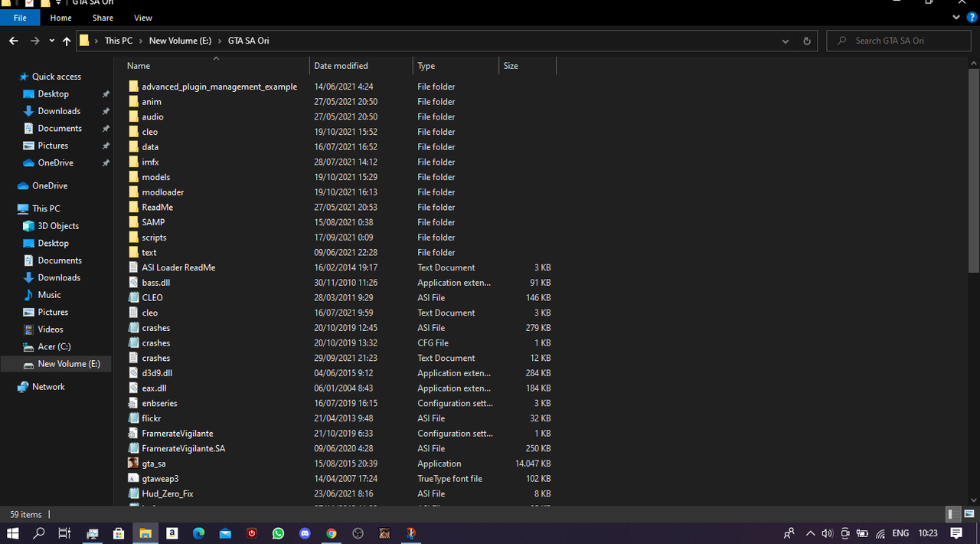
Task: Open Microsoft Store from the taskbar
Action: [x=119, y=533]
